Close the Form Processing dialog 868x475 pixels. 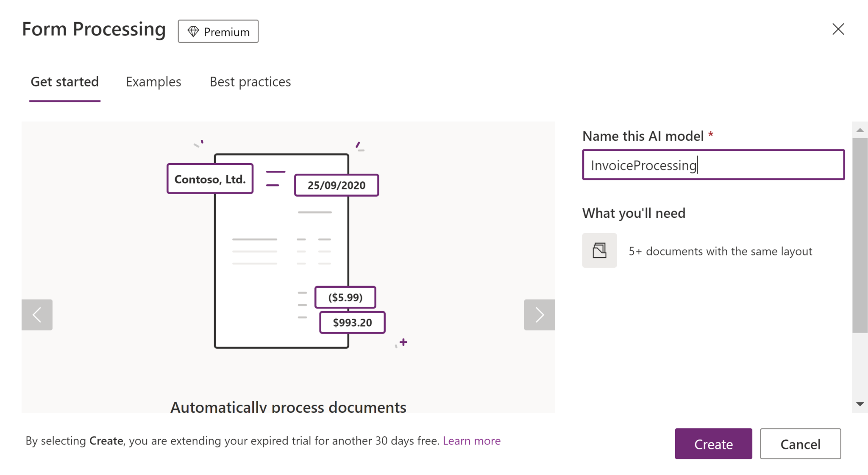pos(838,29)
